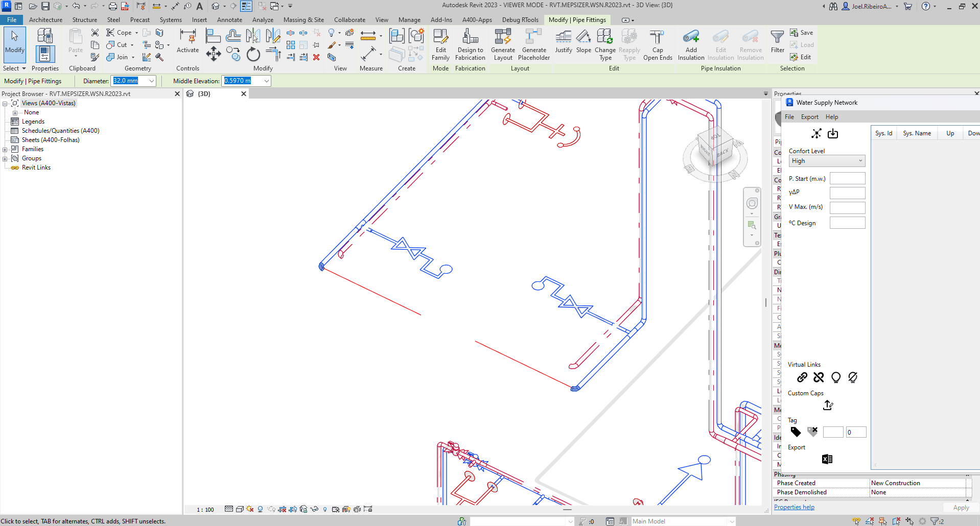The image size is (980, 526).
Task: Show virtual links with the lightbulb icon
Action: [x=836, y=377]
